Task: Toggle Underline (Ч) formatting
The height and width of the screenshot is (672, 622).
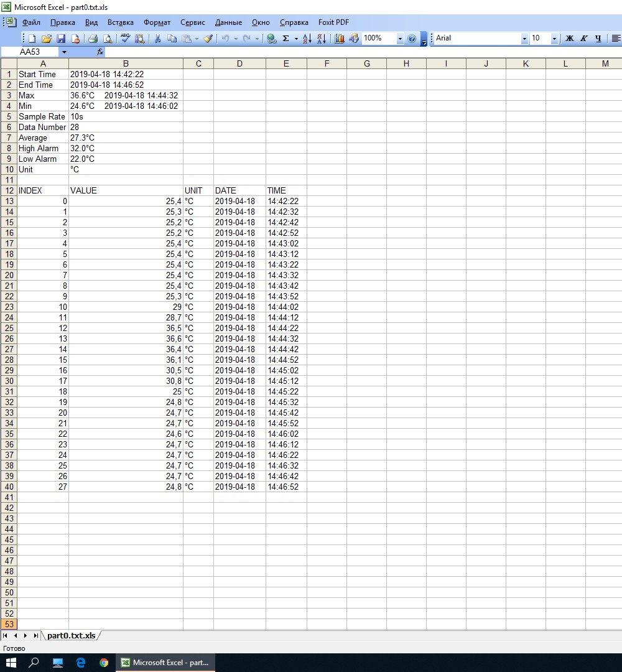Action: (598, 39)
